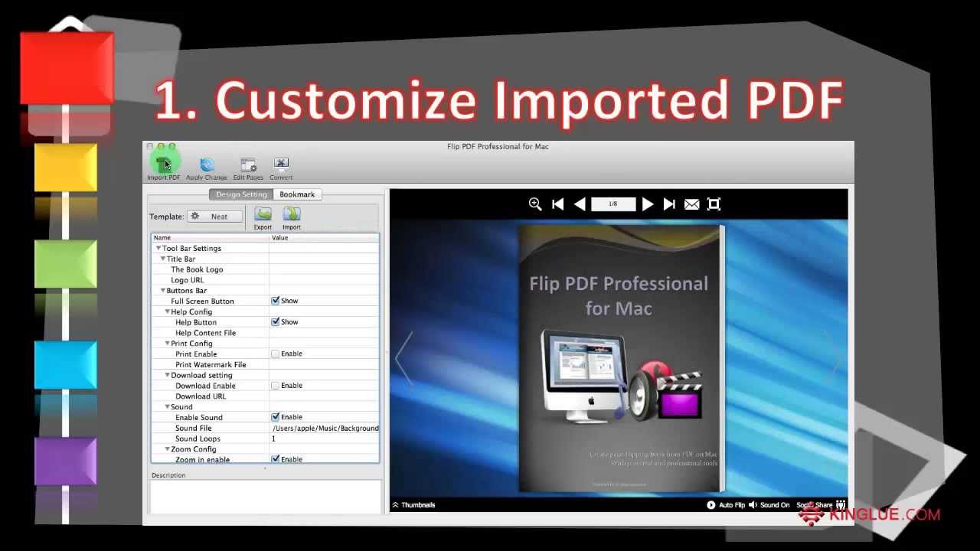Select the Print Watermark File row
The image size is (980, 551).
tap(265, 364)
